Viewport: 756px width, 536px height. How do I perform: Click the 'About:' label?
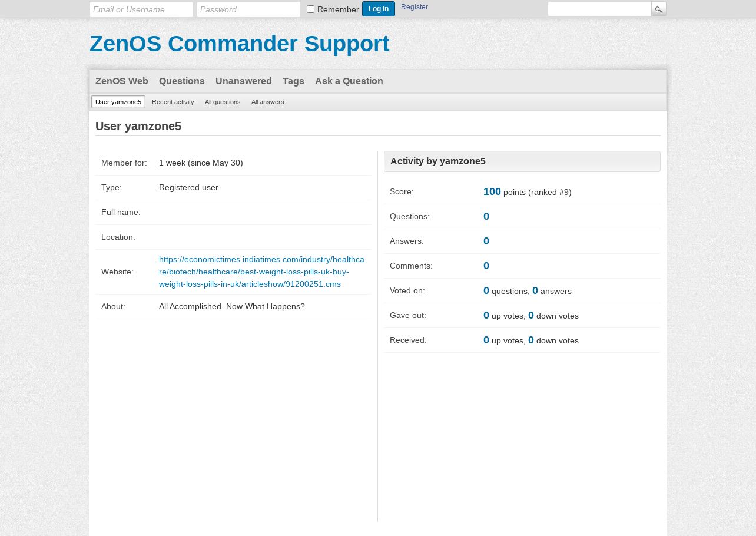coord(113,306)
